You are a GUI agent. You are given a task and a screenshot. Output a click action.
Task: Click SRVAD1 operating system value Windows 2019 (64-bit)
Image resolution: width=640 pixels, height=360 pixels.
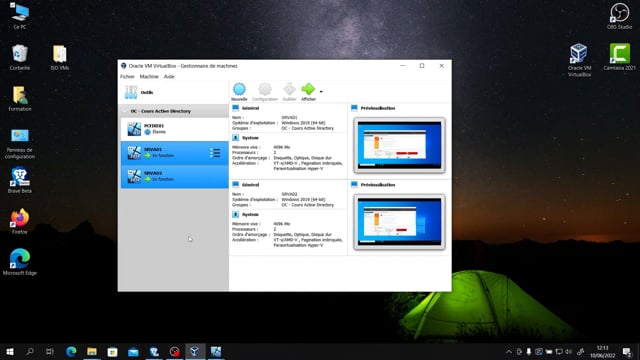303,123
